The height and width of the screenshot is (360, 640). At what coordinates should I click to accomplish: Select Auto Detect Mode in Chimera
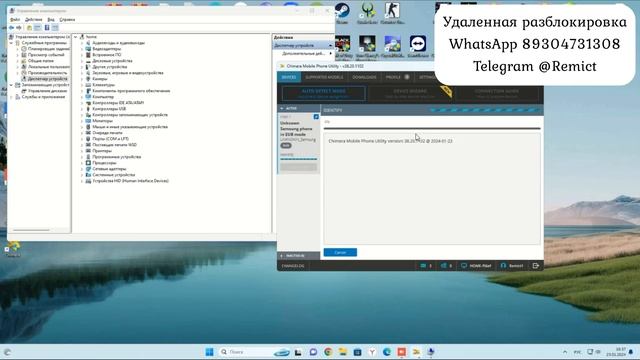pyautogui.click(x=323, y=93)
